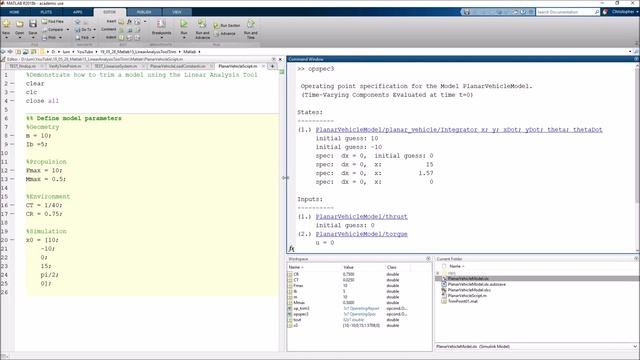The width and height of the screenshot is (640, 360).
Task: Click the Breakpoints icon
Action: (x=161, y=24)
